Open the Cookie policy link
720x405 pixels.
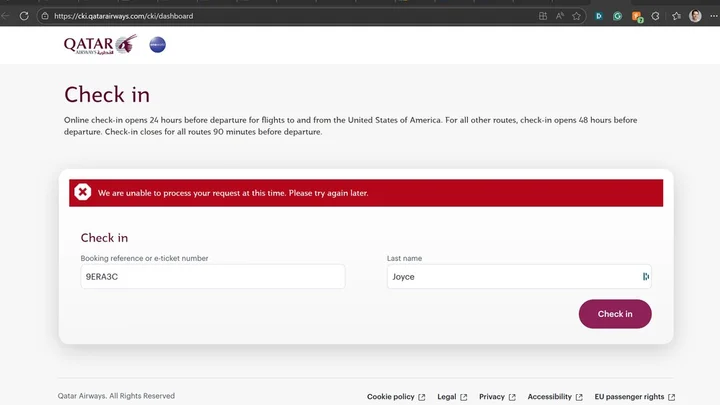391,397
